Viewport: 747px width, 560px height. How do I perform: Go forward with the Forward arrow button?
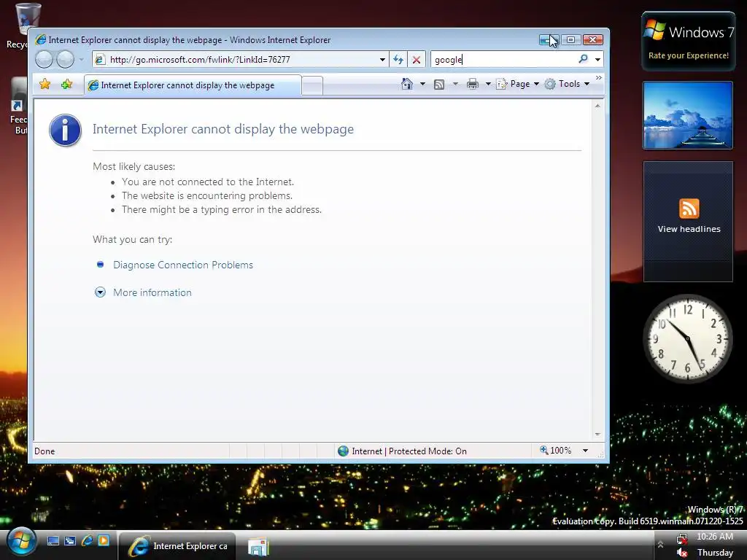[x=65, y=60]
